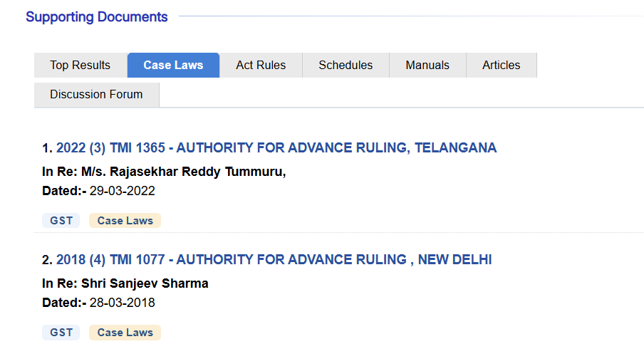Open the 2018 (4) TMI 1077 New Delhi ruling
Image resolution: width=644 pixels, height=344 pixels.
coord(274,260)
